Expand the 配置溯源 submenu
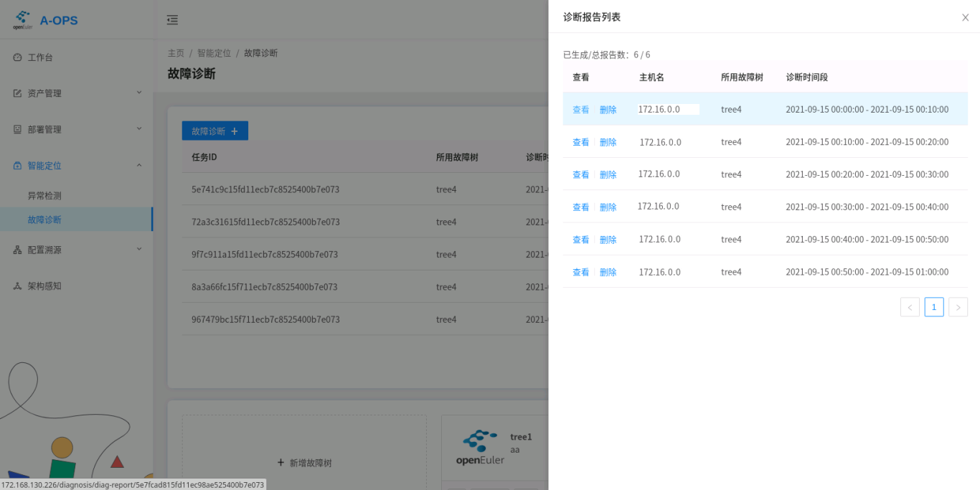The width and height of the screenshot is (980, 490). click(x=139, y=250)
